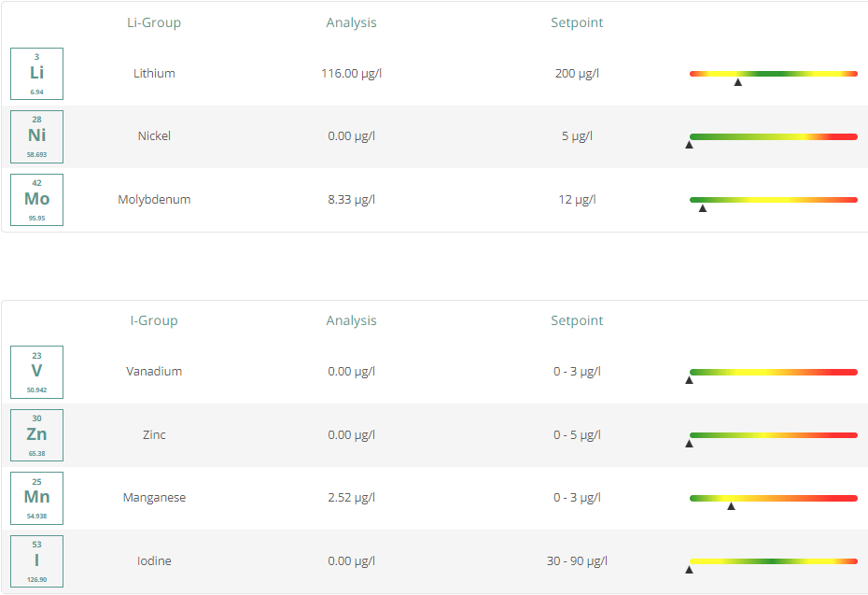Click the Nickel (Ni) element tile
The image size is (868, 595).
(x=36, y=136)
